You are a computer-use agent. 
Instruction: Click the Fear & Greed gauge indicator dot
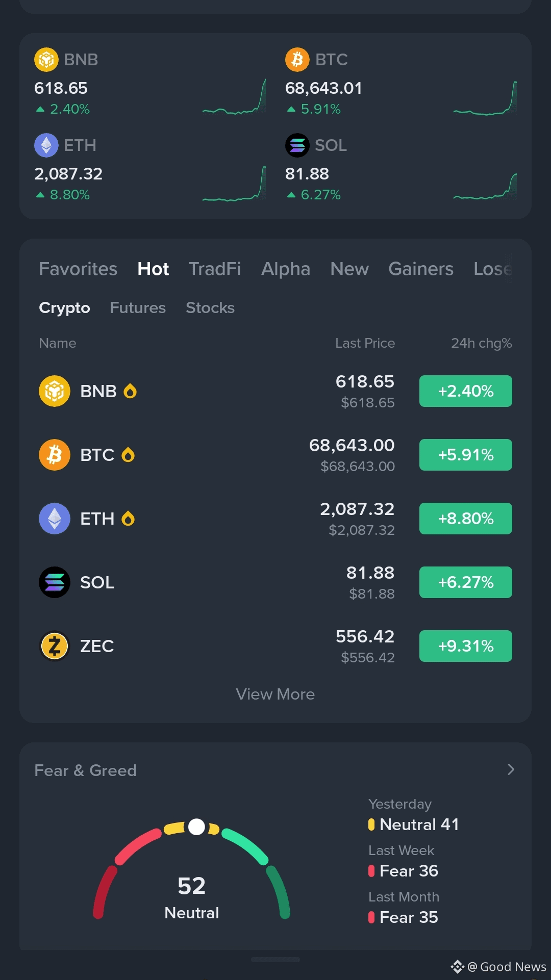point(196,827)
